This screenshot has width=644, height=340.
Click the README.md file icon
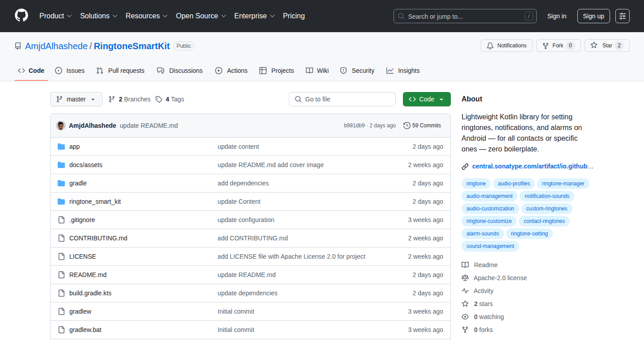coord(61,275)
